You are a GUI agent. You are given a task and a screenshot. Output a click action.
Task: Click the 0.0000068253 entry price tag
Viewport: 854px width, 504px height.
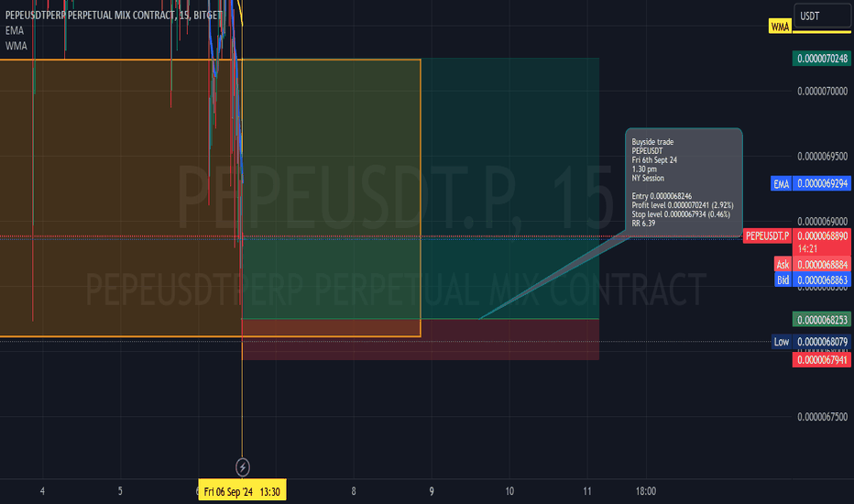[x=822, y=319]
